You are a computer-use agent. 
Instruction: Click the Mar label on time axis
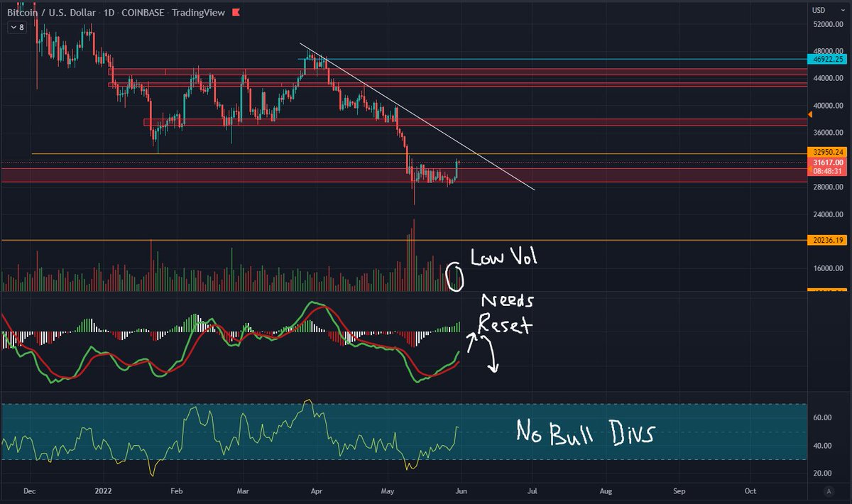pos(244,491)
